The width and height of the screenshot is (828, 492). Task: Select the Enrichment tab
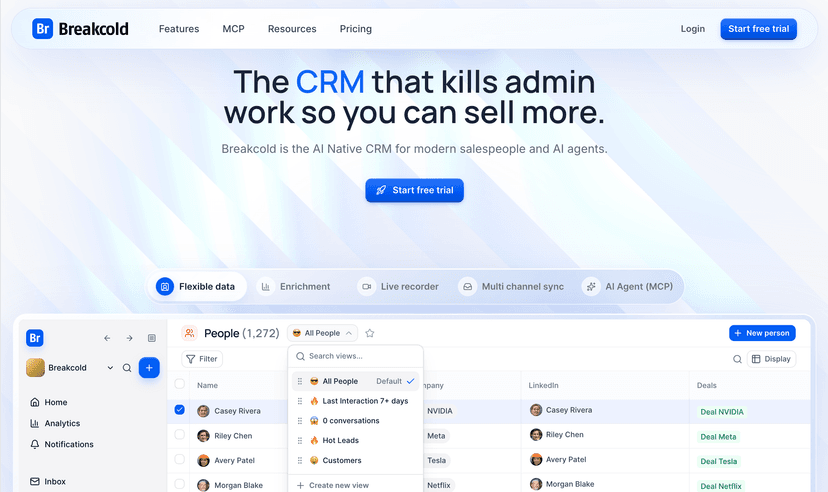(x=296, y=287)
